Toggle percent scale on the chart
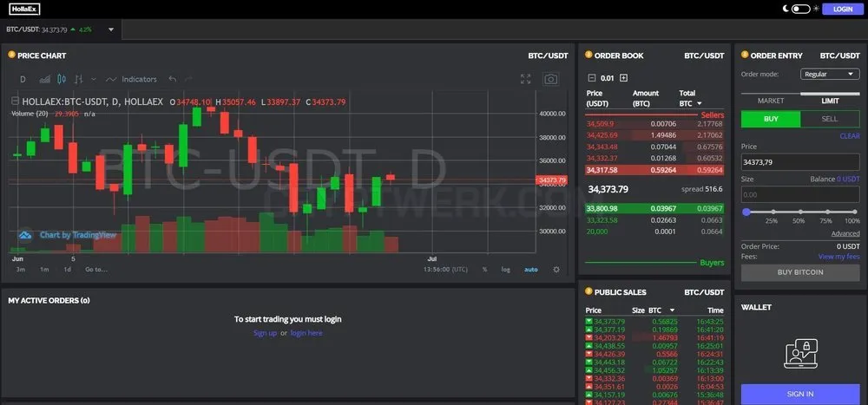This screenshot has width=868, height=405. coord(485,270)
